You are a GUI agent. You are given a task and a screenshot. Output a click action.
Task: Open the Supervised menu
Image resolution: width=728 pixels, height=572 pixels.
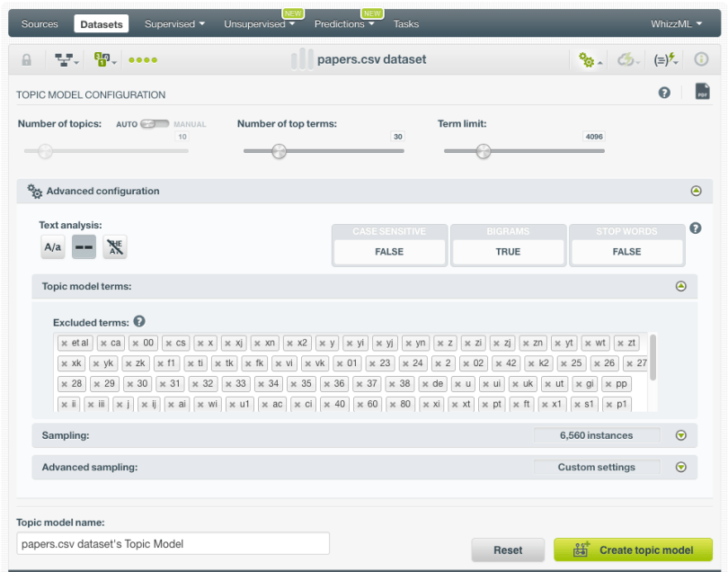[174, 24]
